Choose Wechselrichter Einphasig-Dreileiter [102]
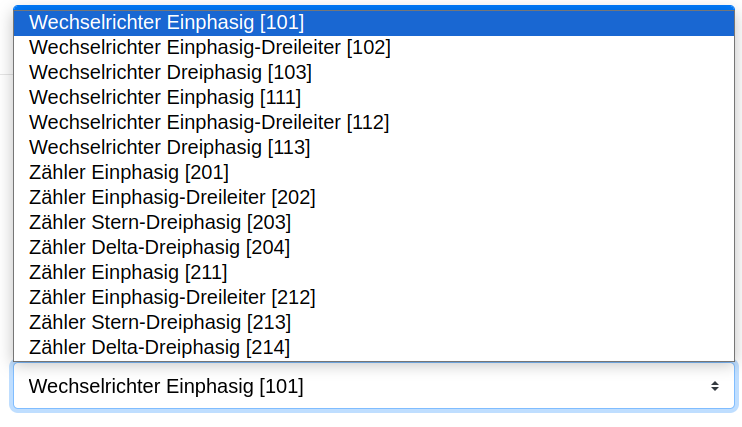The image size is (742, 427). pyautogui.click(x=374, y=47)
